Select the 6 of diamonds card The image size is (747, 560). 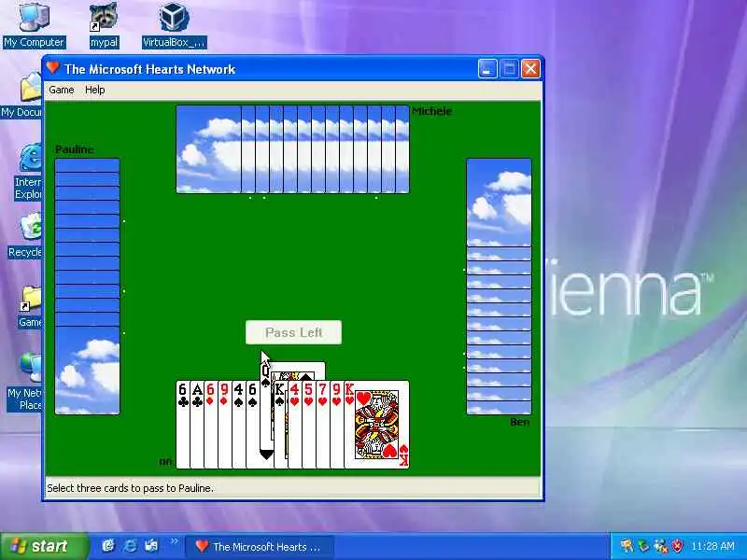(x=211, y=425)
